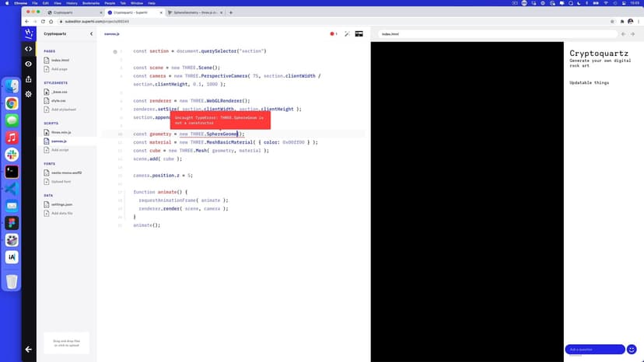Image resolution: width=644 pixels, height=362 pixels.
Task: Open iA Writer from the Dock
Action: coord(12,257)
